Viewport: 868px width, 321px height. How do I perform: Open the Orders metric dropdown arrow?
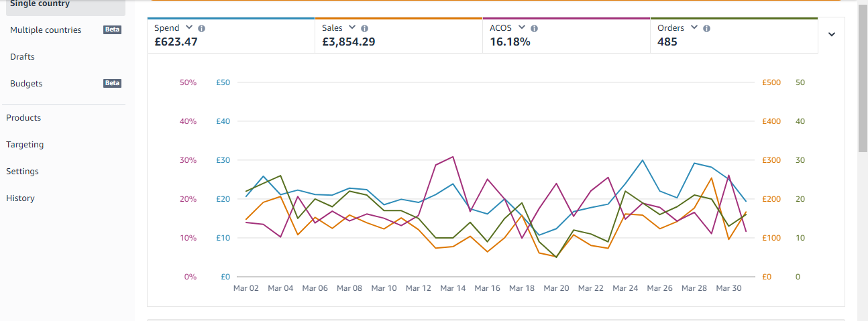click(694, 28)
